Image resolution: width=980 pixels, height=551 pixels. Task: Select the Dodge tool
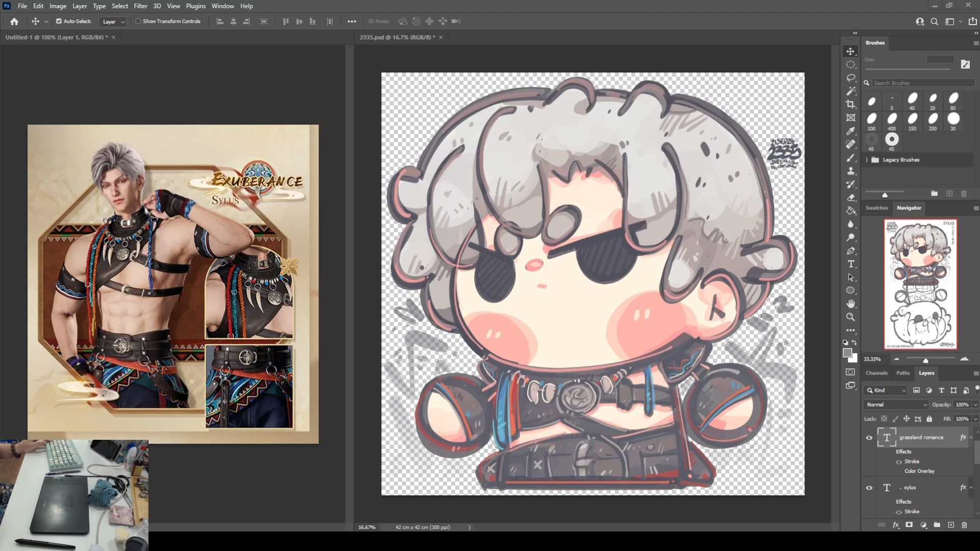click(850, 237)
